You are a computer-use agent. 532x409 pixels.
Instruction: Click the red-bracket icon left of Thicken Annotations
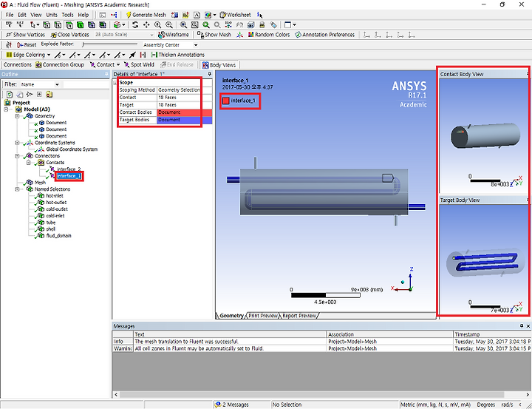click(143, 55)
